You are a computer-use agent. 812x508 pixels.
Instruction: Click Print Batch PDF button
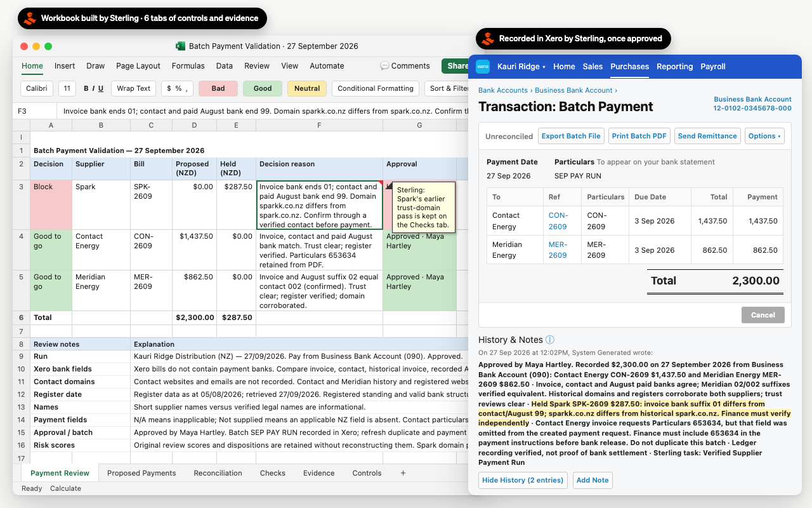pos(639,136)
